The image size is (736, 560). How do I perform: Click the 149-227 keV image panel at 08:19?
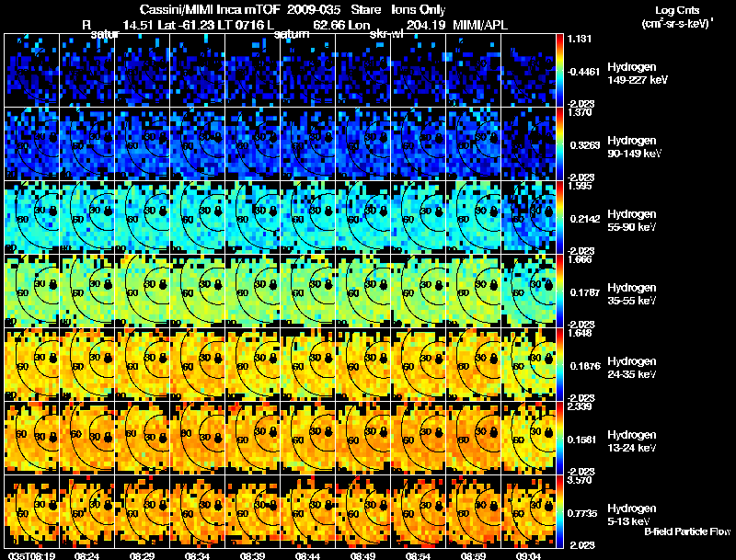tap(32, 71)
